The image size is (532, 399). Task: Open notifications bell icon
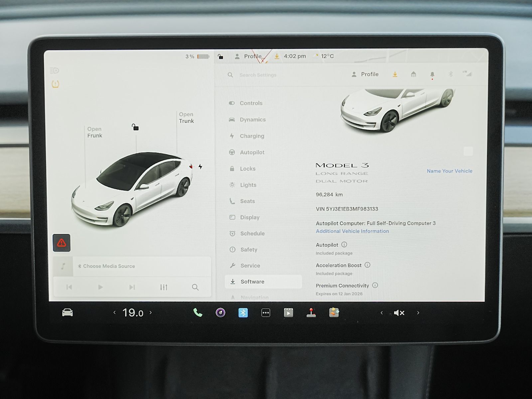click(432, 74)
